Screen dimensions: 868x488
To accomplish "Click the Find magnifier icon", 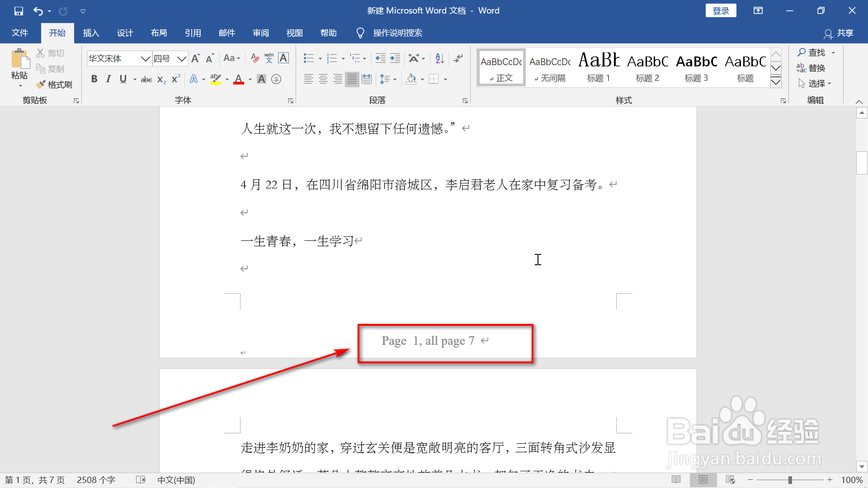I will [802, 52].
